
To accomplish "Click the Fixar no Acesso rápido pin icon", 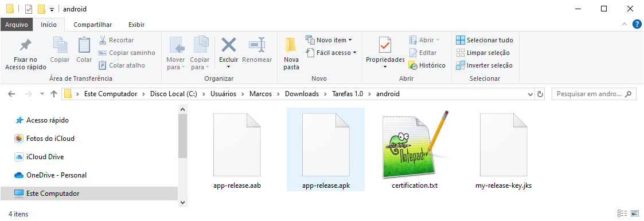I will coord(25,45).
